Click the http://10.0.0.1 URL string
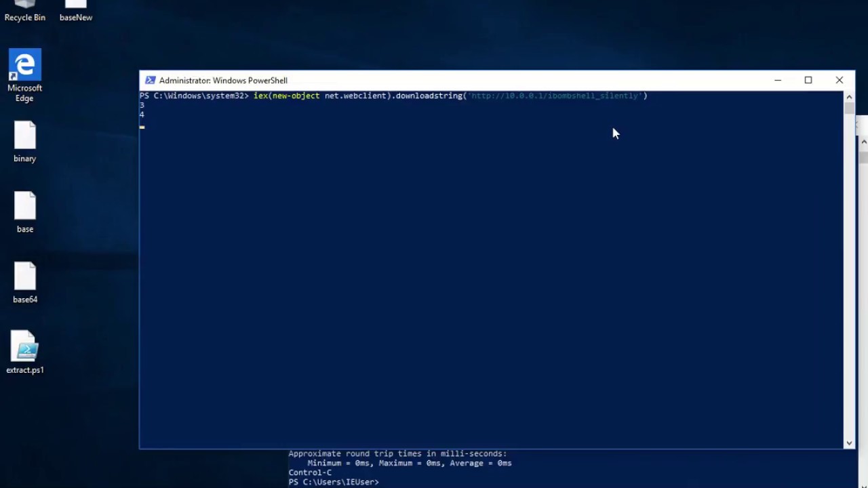Screen dimensions: 868x488 555,96
